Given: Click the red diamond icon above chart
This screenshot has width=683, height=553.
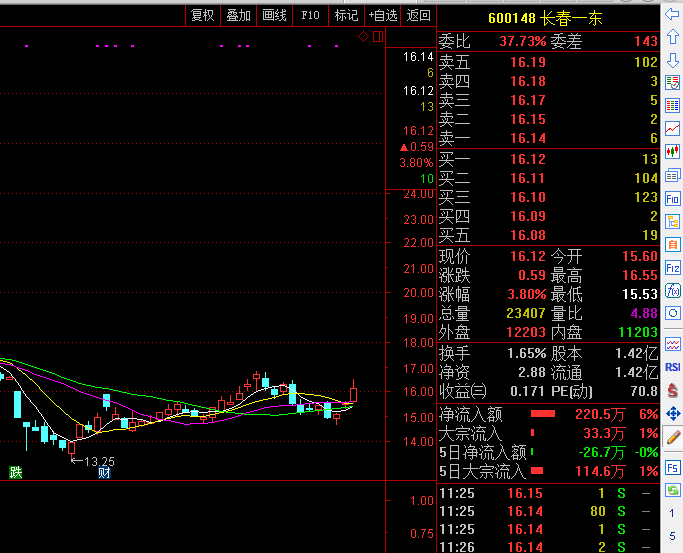Looking at the screenshot, I should [x=363, y=37].
